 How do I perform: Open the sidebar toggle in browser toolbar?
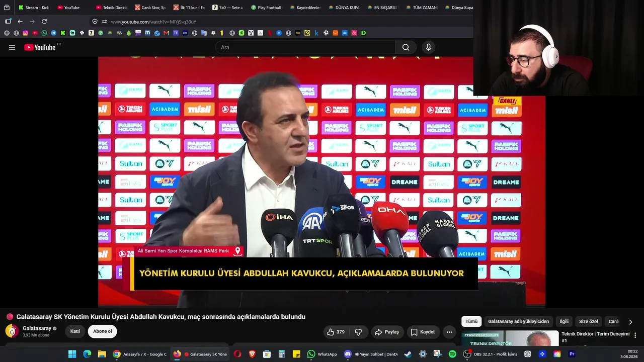coord(8,22)
